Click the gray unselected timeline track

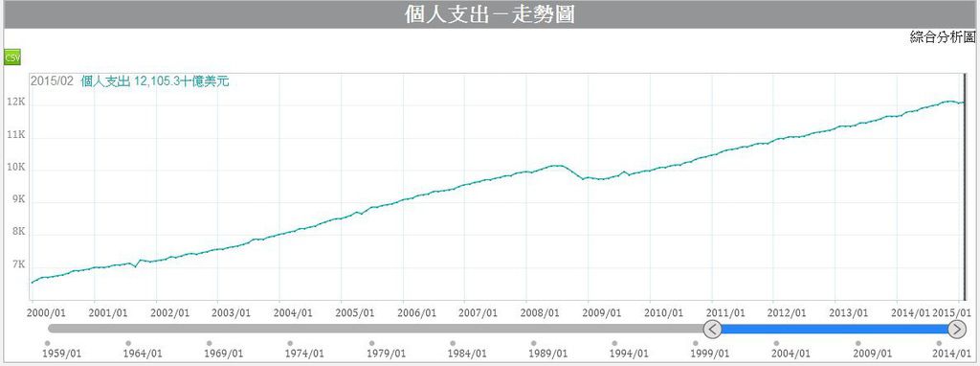click(375, 329)
